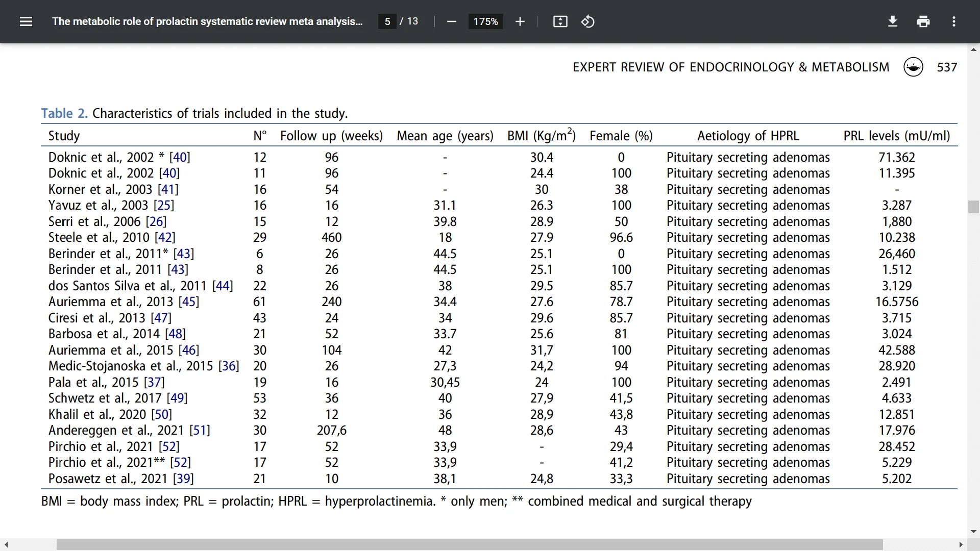
Task: Open citation [43] for Berinder 2011*
Action: 184,254
